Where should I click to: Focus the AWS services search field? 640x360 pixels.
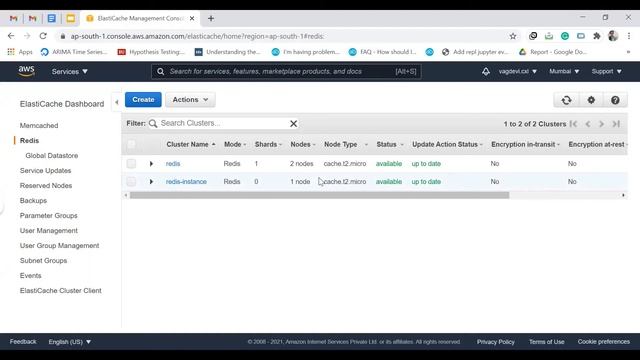[x=286, y=71]
